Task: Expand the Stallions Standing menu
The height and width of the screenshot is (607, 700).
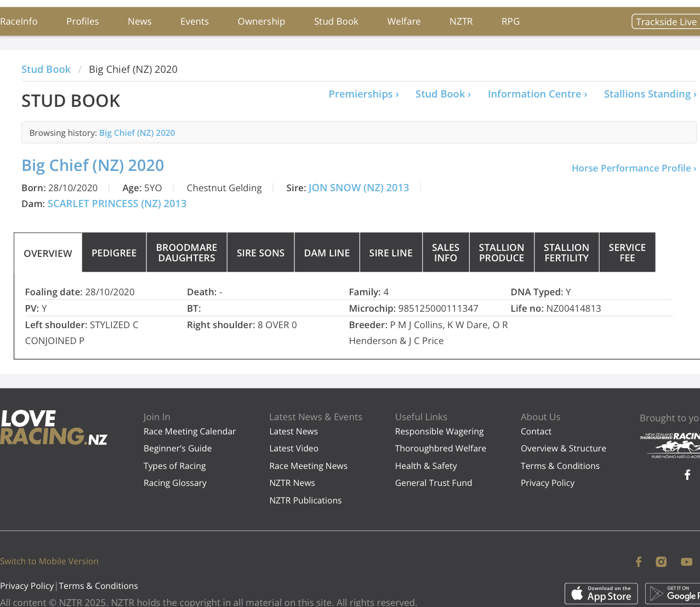Action: [x=650, y=94]
